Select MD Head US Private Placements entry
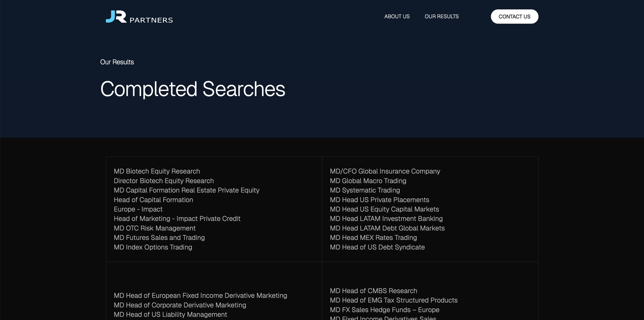644x320 pixels. click(x=379, y=200)
